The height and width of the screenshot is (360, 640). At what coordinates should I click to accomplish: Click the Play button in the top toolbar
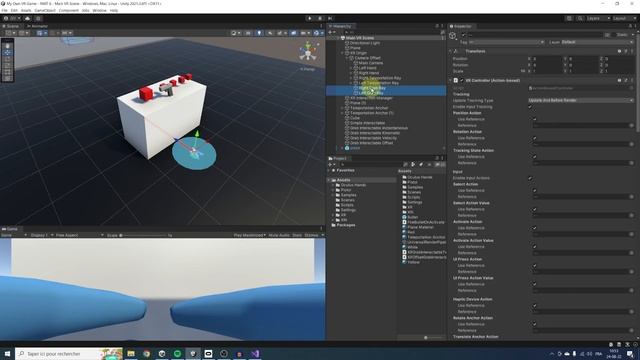(310, 18)
